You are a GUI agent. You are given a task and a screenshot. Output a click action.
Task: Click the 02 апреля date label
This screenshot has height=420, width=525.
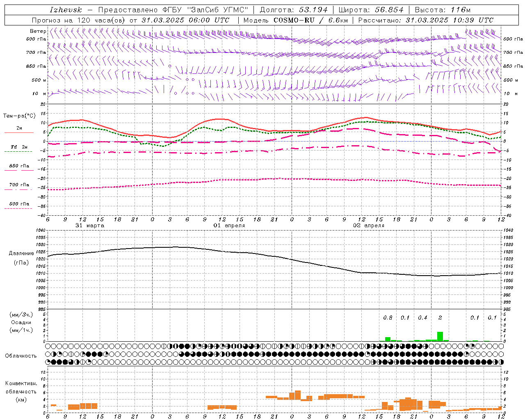[369, 226]
